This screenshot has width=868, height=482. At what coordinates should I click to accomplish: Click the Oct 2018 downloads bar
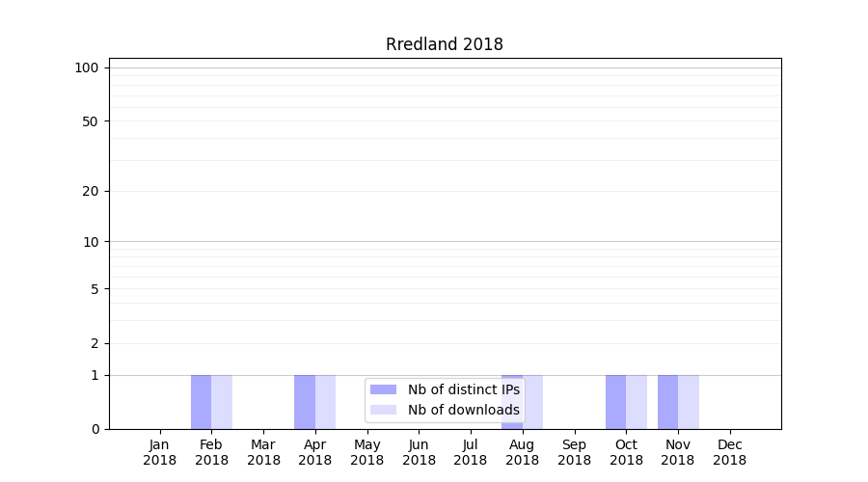coord(637,402)
